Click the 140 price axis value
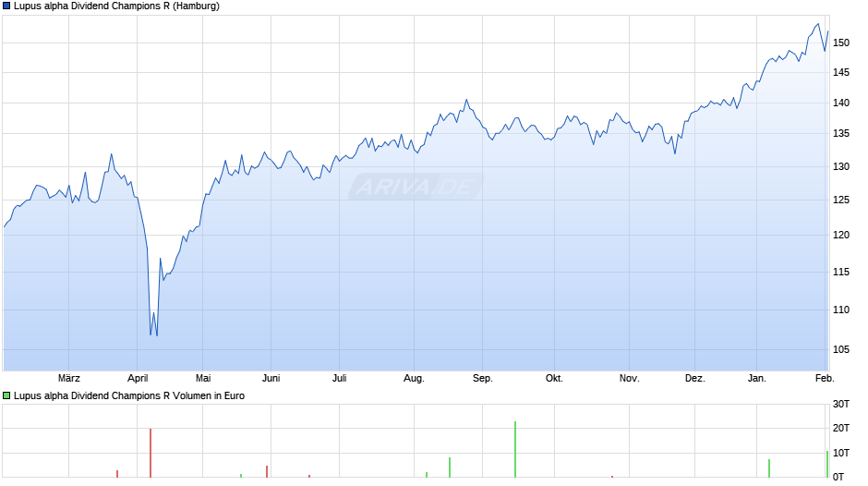 coord(841,103)
